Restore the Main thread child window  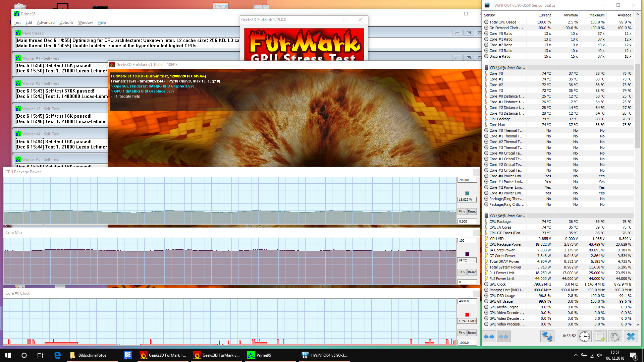(x=469, y=33)
